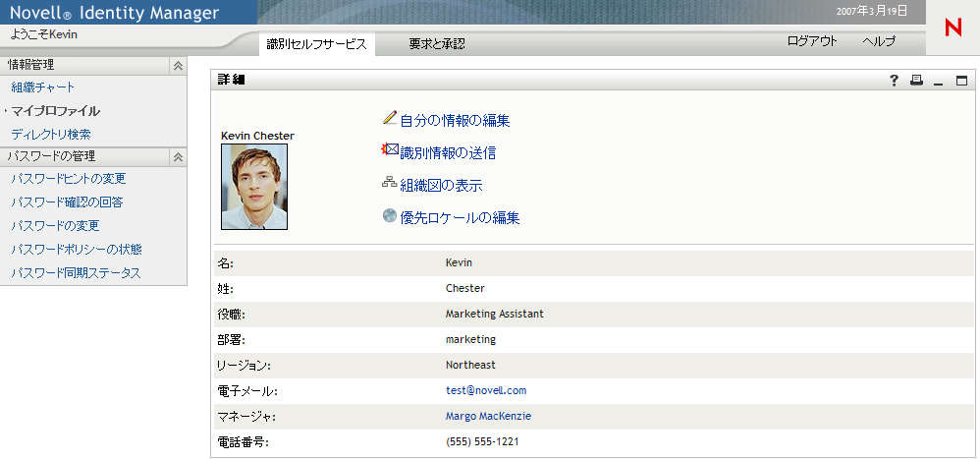Click the name Kevin Chester above the photo
Image resolution: width=980 pixels, height=461 pixels.
(x=257, y=136)
